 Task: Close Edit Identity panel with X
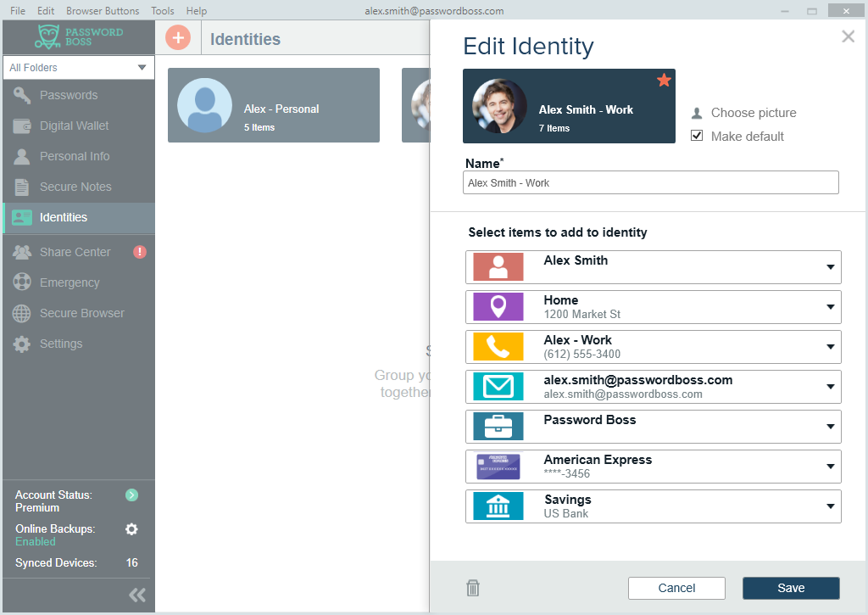pyautogui.click(x=848, y=36)
